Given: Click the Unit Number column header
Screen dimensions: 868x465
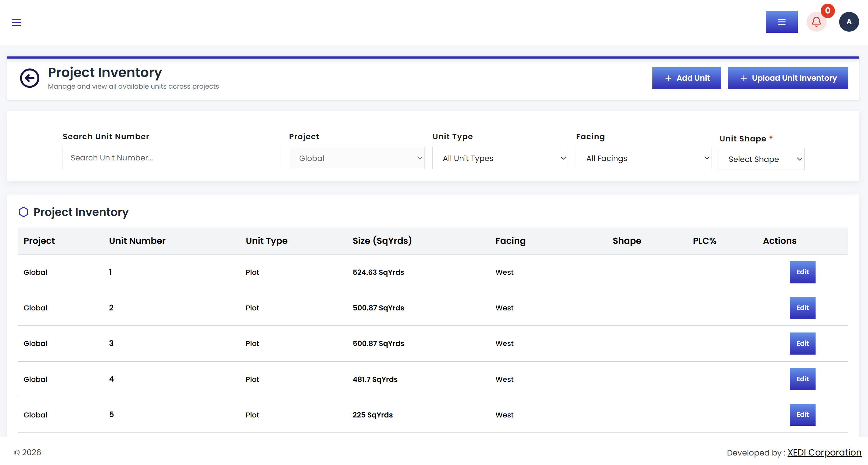Looking at the screenshot, I should [137, 240].
